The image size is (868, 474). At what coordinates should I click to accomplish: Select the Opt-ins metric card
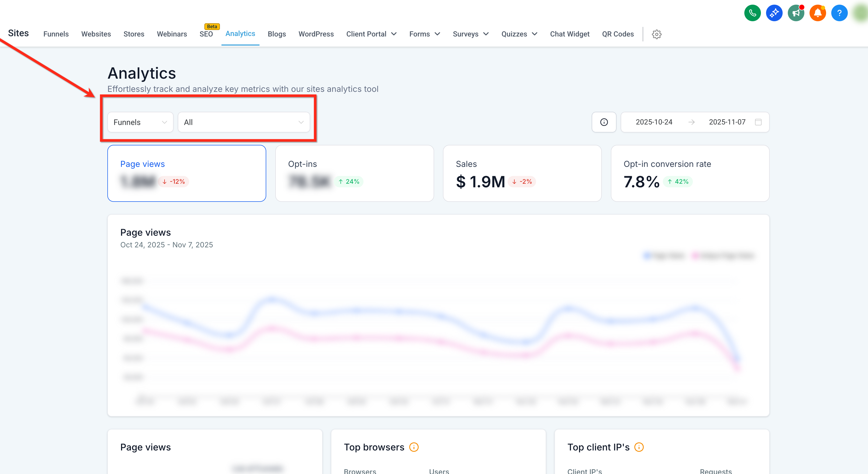(x=354, y=173)
